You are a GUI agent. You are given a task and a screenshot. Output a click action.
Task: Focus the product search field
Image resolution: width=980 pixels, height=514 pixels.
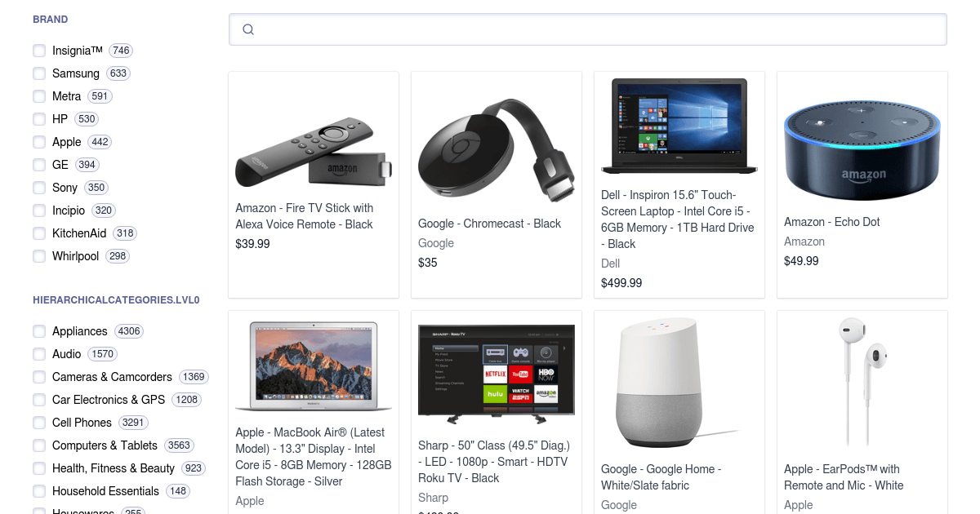[588, 29]
